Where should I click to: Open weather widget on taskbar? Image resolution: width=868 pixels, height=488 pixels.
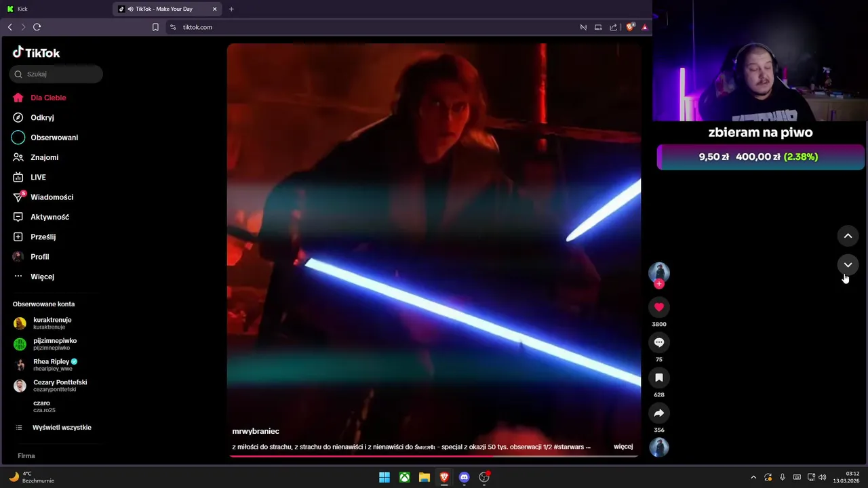[x=31, y=477]
